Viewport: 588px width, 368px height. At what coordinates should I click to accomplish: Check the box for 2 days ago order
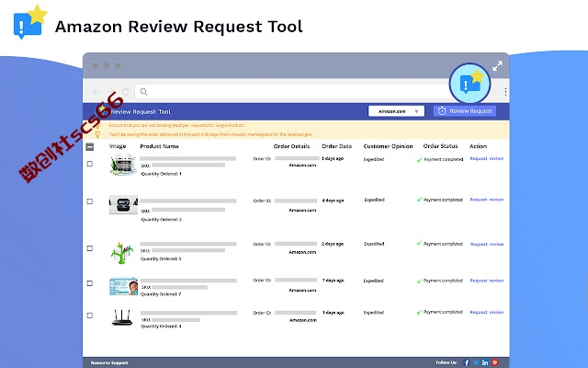tap(90, 248)
